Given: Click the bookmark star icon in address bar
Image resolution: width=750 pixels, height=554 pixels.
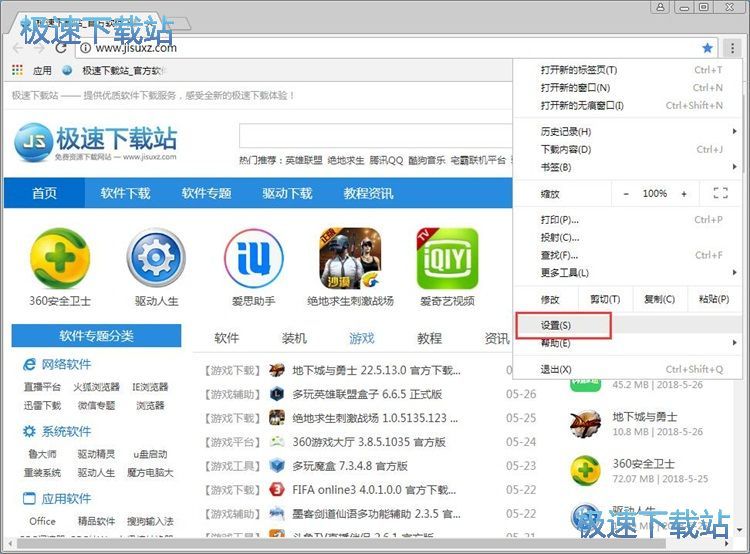Looking at the screenshot, I should click(708, 47).
